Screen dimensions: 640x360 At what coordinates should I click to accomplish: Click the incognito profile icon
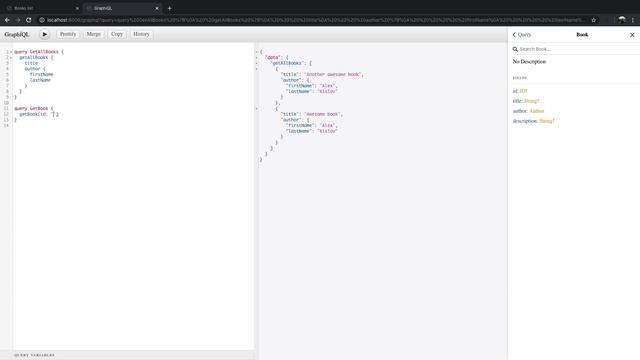coord(622,20)
